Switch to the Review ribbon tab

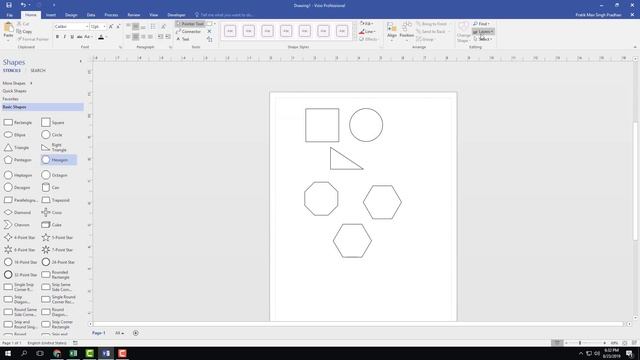click(133, 15)
